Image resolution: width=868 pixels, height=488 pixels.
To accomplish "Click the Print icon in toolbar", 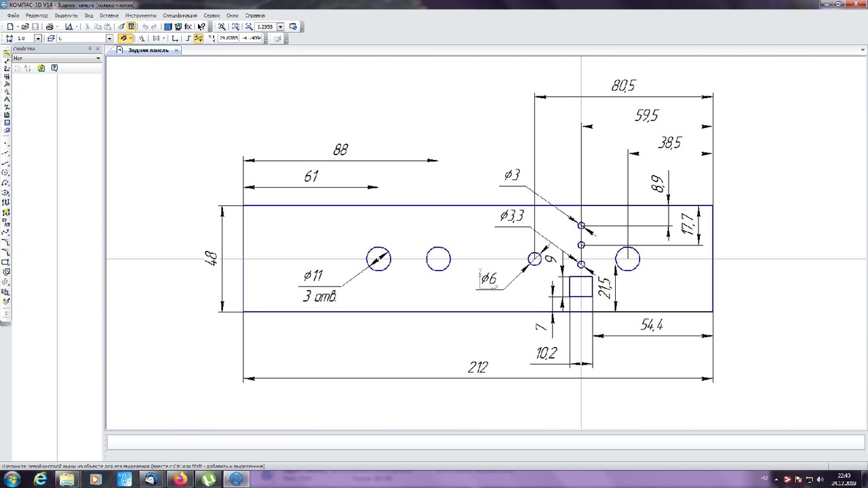I will pos(50,26).
